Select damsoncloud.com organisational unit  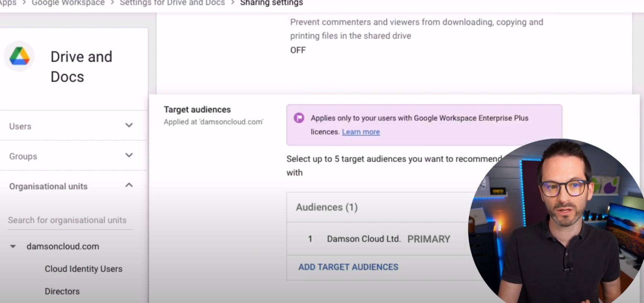click(x=63, y=246)
